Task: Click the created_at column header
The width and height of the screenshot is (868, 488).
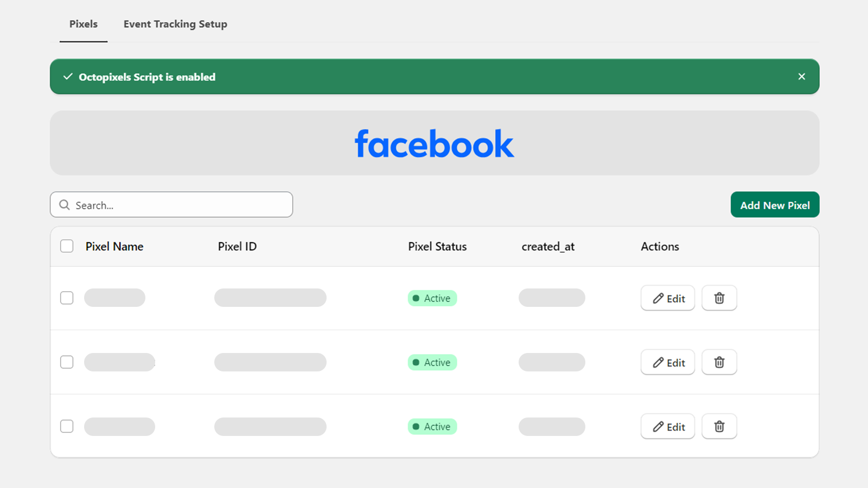Action: tap(548, 247)
